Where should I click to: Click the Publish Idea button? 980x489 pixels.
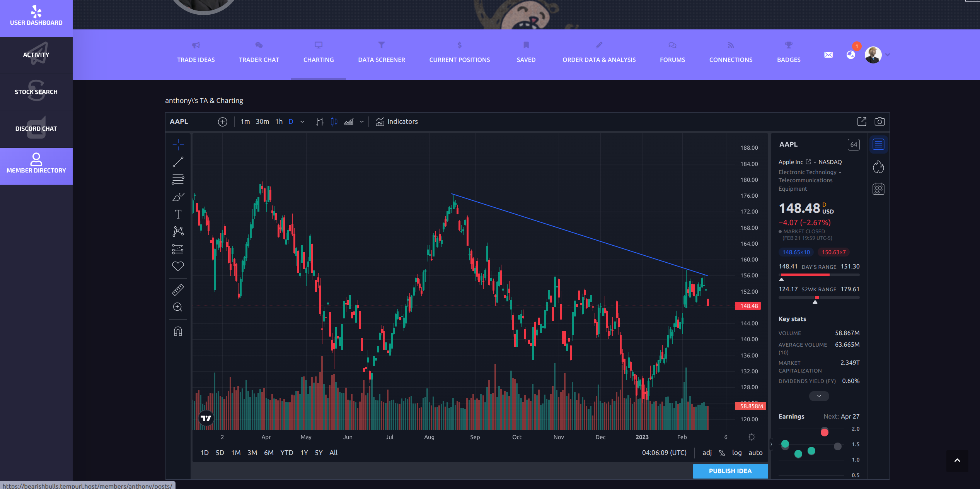[730, 471]
